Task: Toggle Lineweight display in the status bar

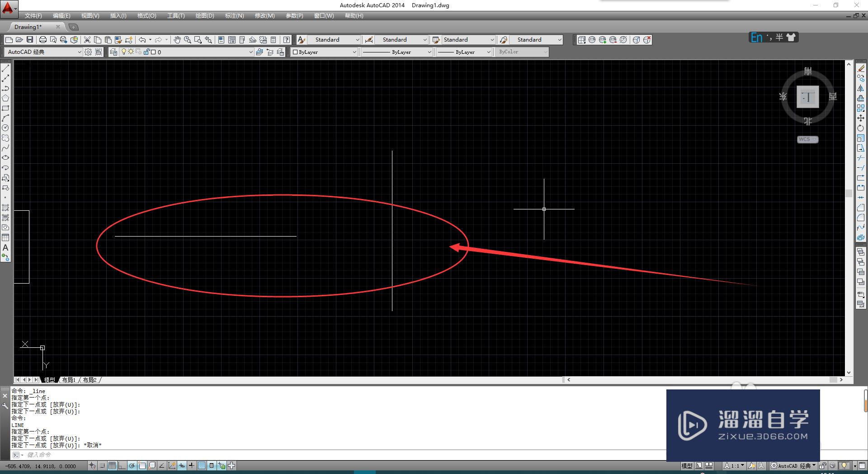Action: point(192,465)
